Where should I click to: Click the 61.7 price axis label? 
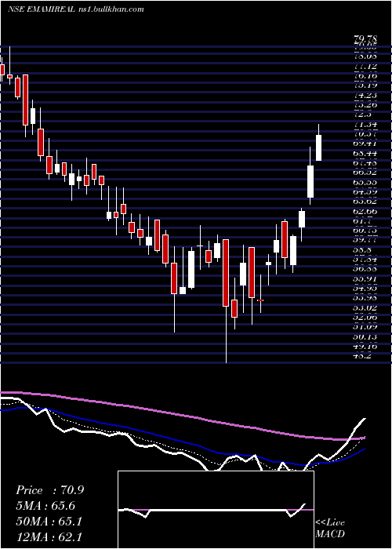pos(364,221)
